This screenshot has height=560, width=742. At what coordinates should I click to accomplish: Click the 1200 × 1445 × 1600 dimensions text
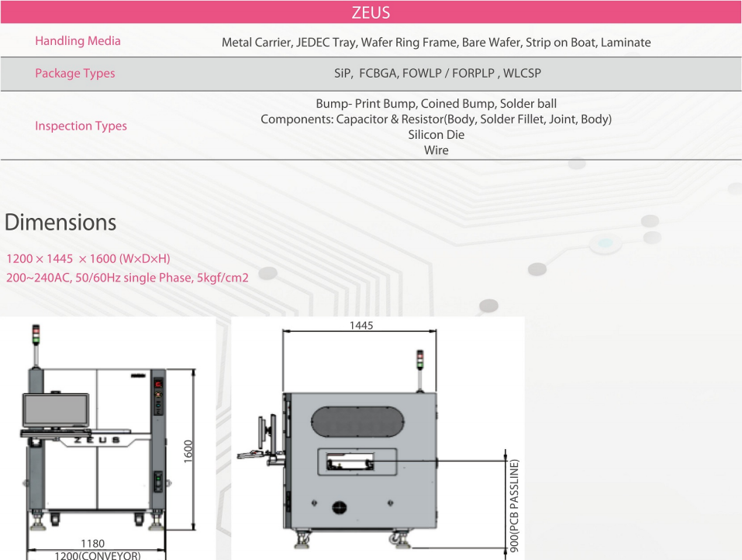pos(88,258)
